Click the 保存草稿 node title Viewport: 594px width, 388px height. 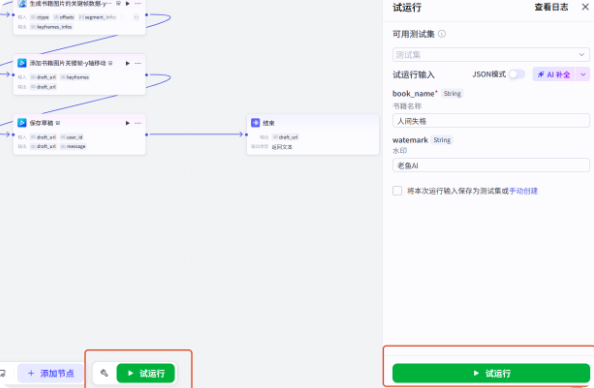pos(42,123)
